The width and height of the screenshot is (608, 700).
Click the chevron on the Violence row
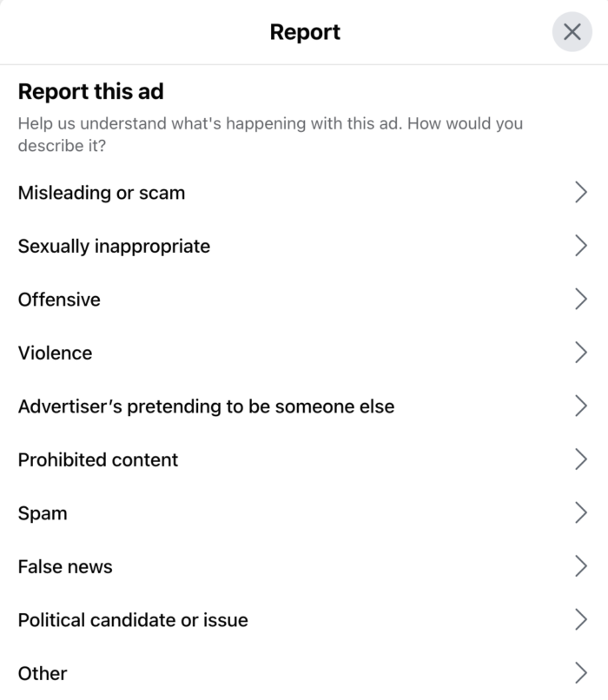click(581, 353)
